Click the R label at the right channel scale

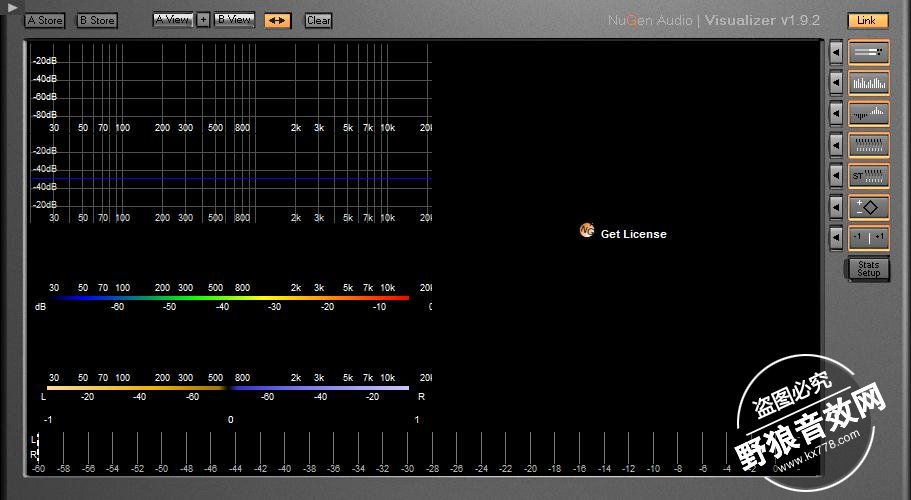[421, 397]
